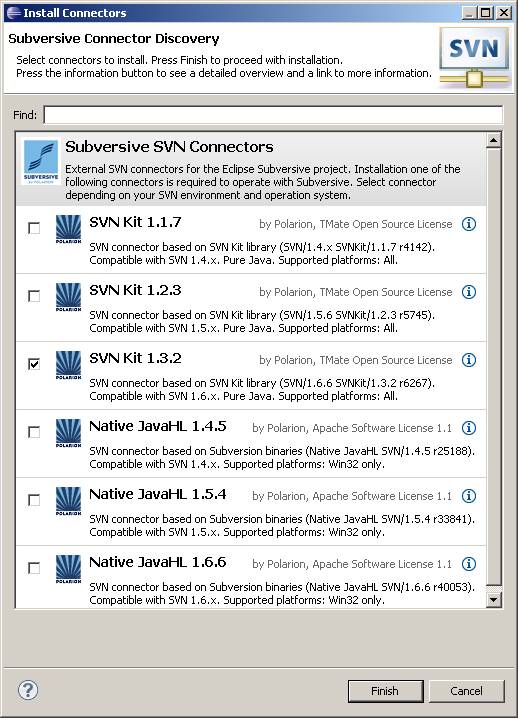Select the Native JavaHL 1.4.5 checkbox
This screenshot has width=518, height=718.
click(34, 432)
